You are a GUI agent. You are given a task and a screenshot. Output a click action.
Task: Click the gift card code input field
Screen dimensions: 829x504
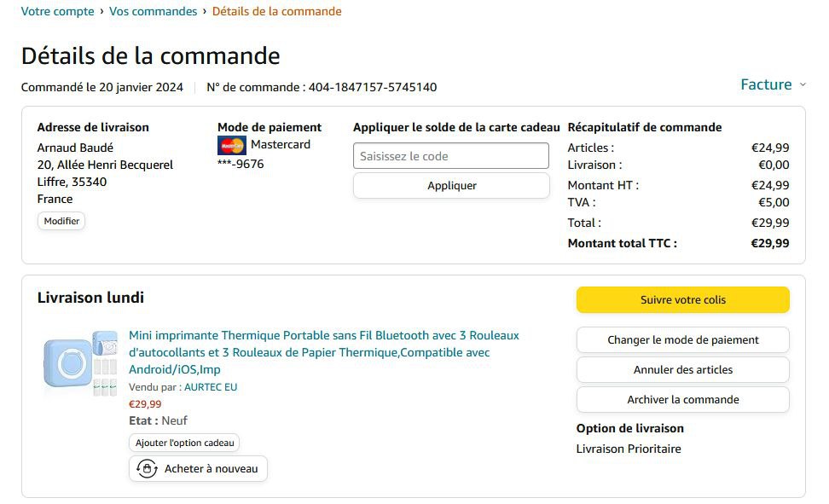pyautogui.click(x=451, y=156)
